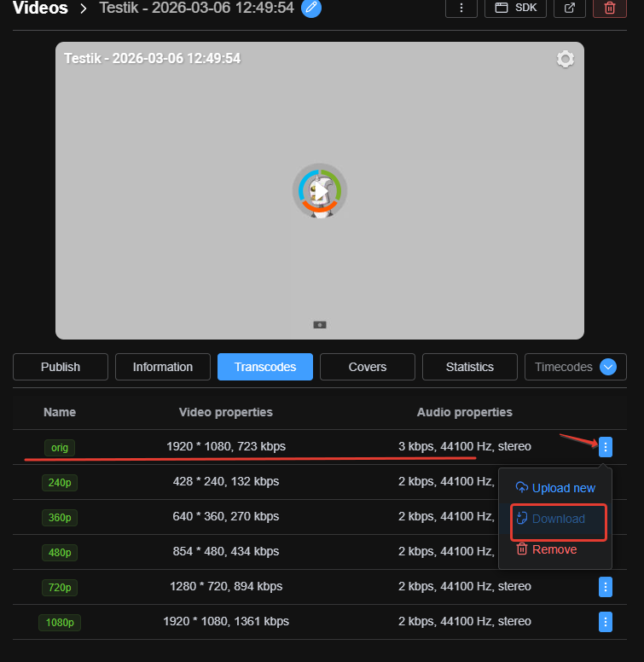644x662 pixels.
Task: Click the player overlay title text
Action: [153, 58]
